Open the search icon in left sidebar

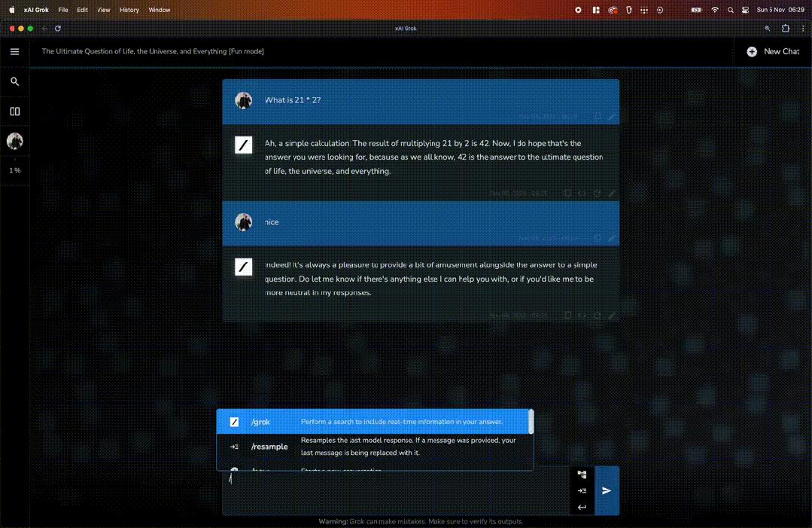14,81
